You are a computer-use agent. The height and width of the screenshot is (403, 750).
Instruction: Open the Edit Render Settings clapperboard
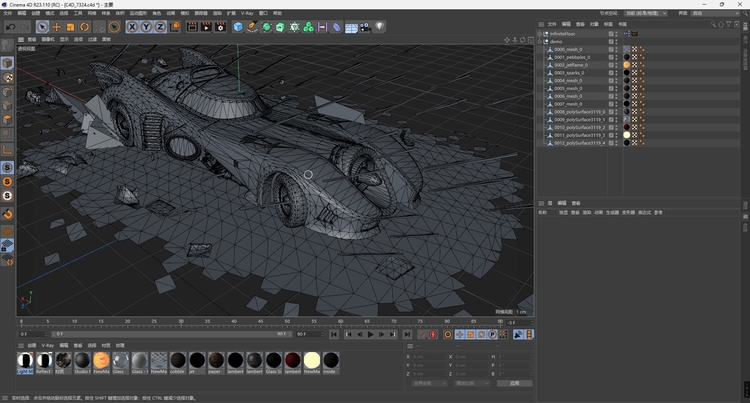pos(220,27)
